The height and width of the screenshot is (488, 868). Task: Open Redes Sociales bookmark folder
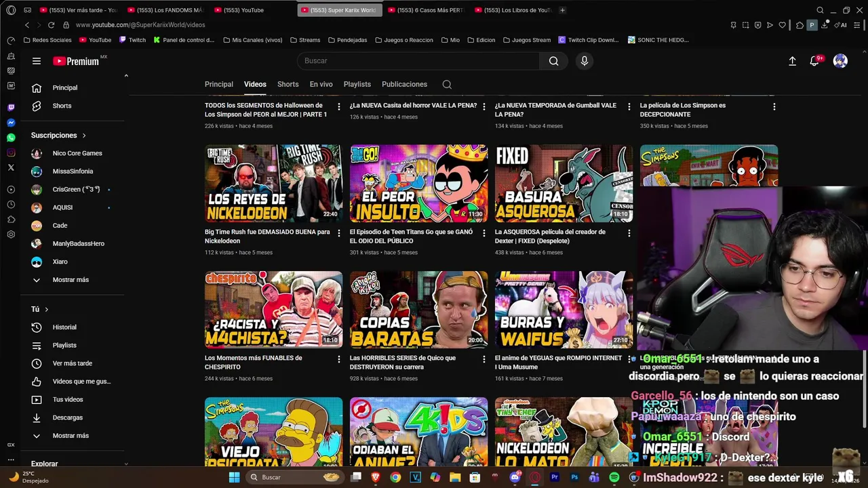coord(47,40)
